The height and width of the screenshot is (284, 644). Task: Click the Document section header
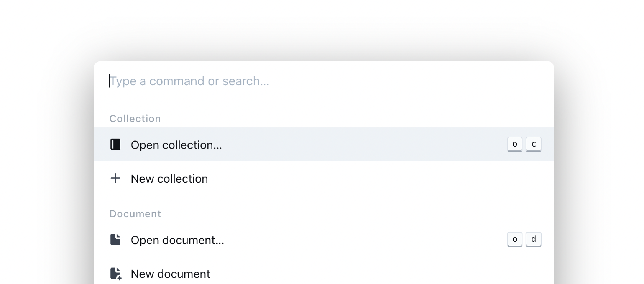[x=135, y=213]
